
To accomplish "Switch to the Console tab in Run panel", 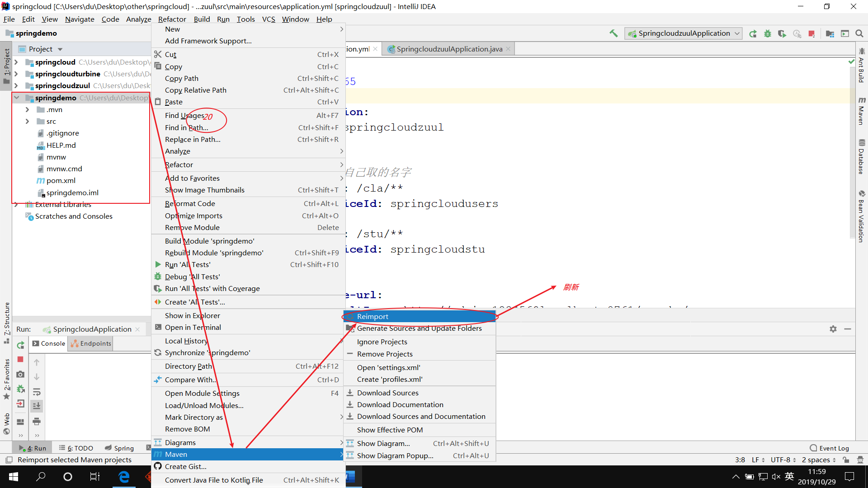I will point(49,343).
